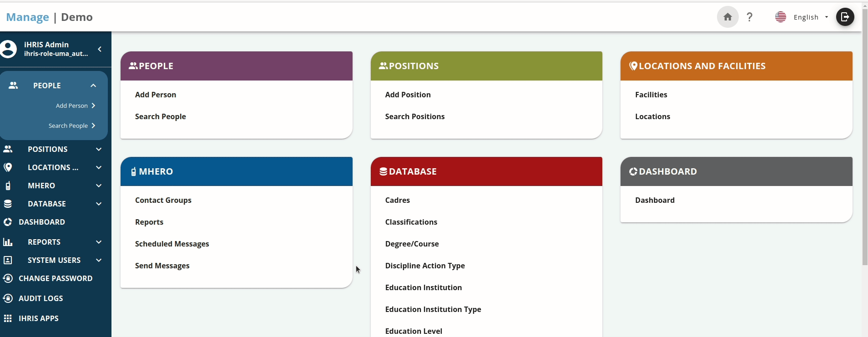Open Contact Groups under mHero

click(163, 200)
